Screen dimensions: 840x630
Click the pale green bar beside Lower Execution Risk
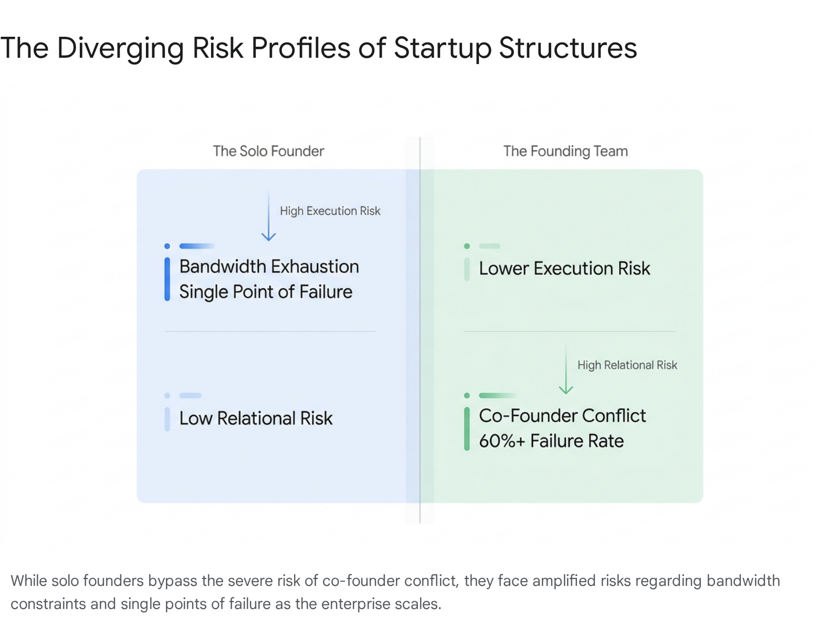(467, 269)
